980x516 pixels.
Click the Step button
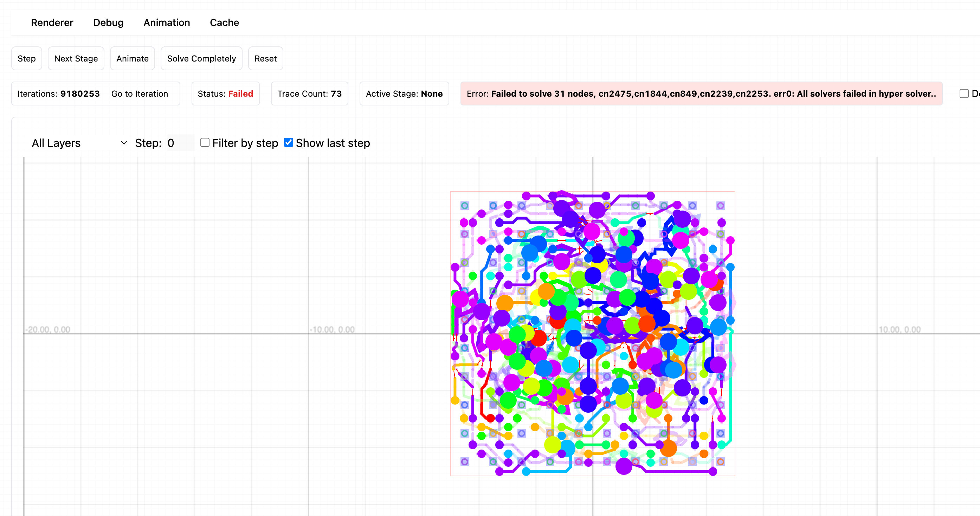pos(27,59)
